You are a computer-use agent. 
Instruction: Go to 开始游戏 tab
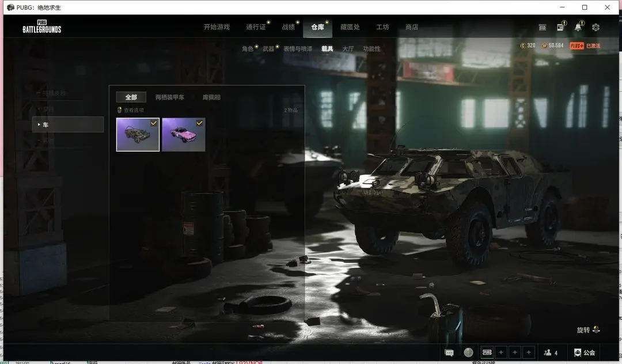coord(217,27)
